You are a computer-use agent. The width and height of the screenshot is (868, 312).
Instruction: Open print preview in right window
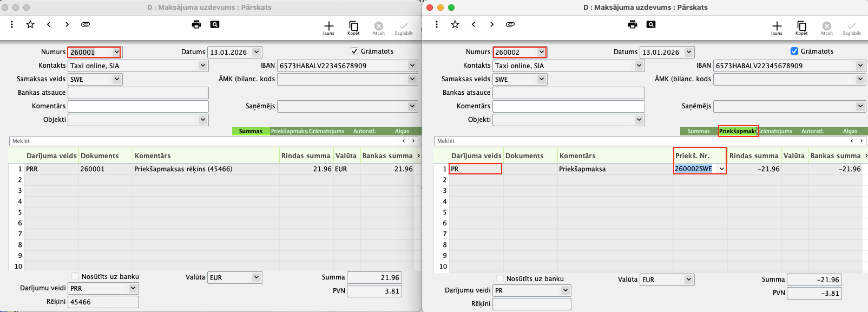coord(651,24)
